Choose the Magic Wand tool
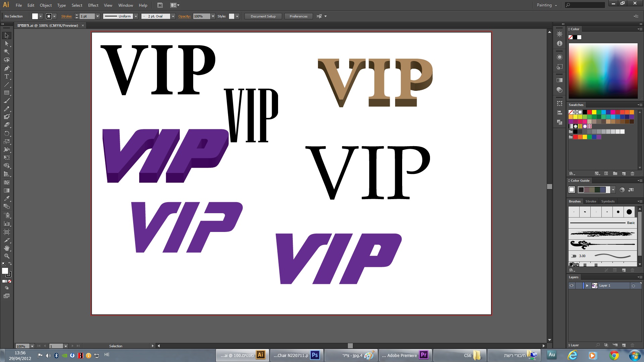The image size is (644, 362). 6,52
